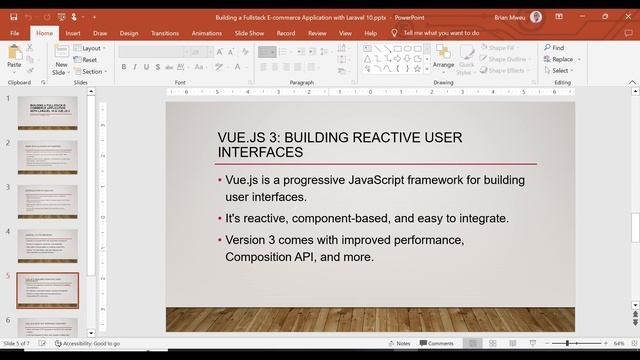Click Clear All Formatting icon
Screen dimensions: 640x360
(x=245, y=52)
